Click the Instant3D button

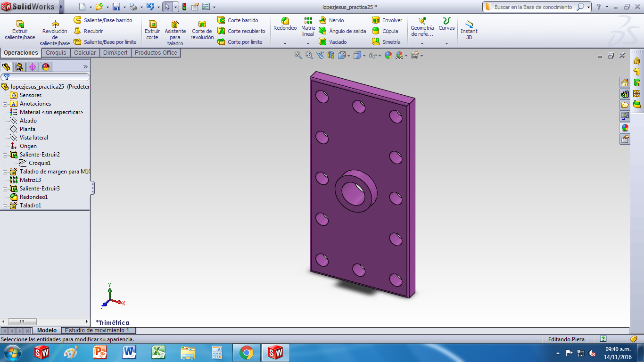click(x=469, y=29)
